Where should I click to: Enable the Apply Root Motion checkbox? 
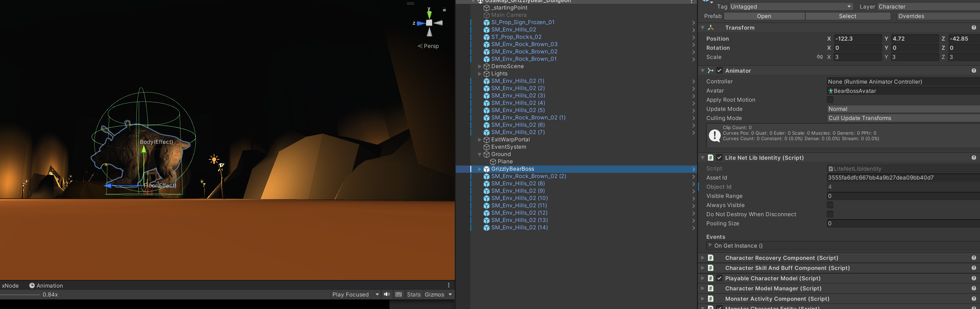[830, 100]
